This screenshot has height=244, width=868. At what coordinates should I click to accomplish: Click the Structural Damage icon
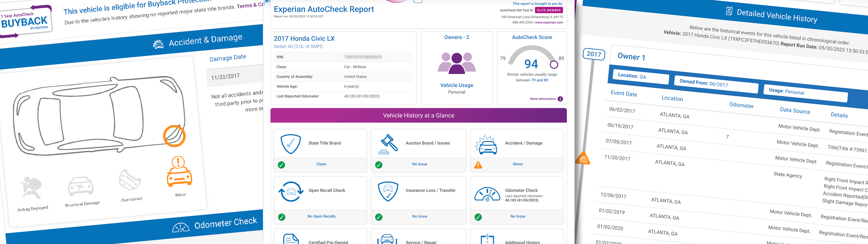81,186
